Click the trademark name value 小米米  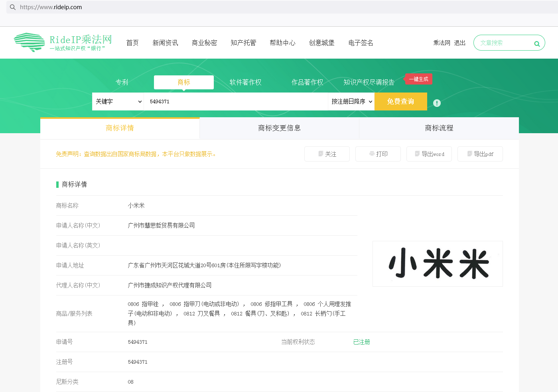pos(136,206)
